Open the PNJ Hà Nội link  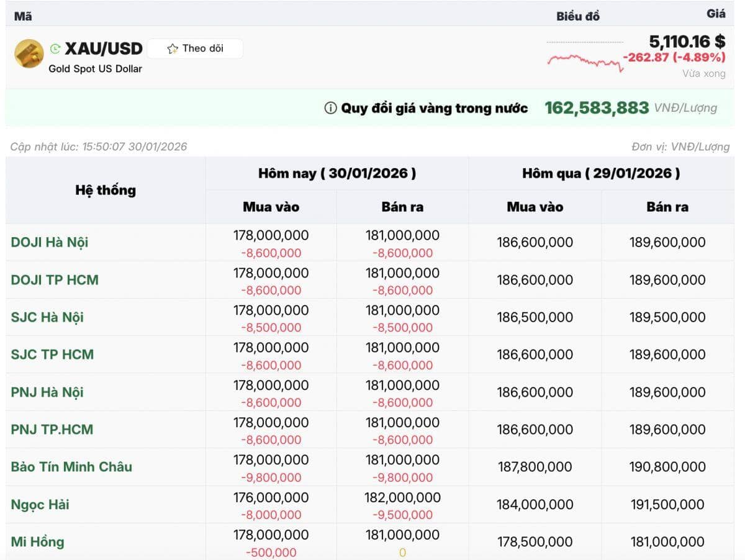(x=47, y=392)
